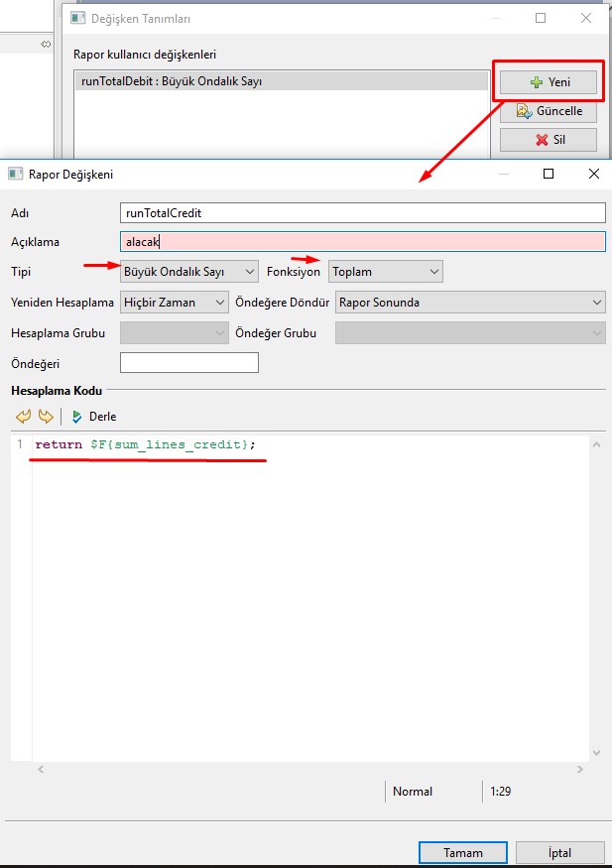Close the Değişken Tanımları window

tap(586, 18)
